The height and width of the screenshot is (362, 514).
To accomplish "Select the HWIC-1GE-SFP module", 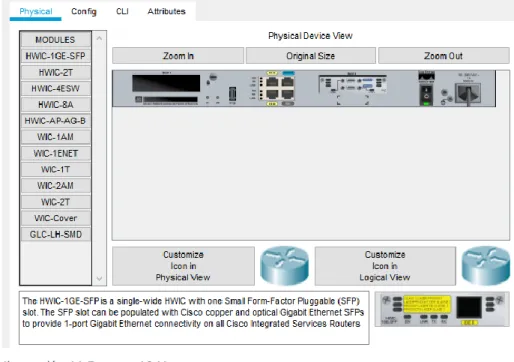I will pyautogui.click(x=55, y=56).
